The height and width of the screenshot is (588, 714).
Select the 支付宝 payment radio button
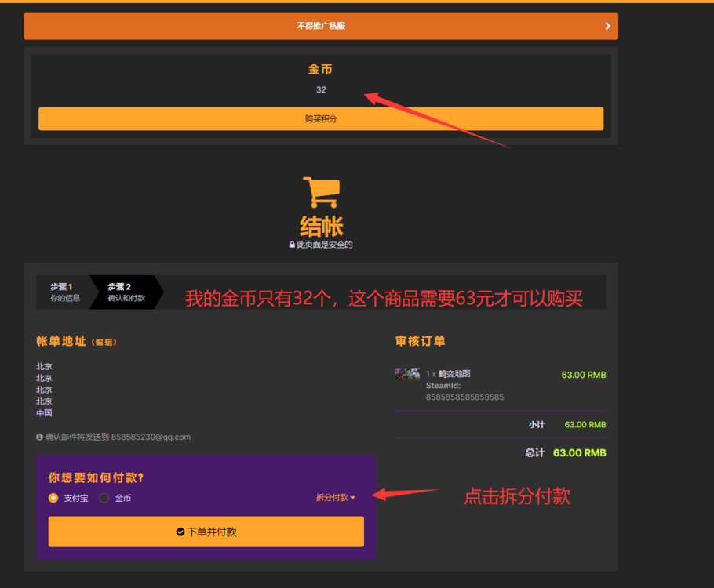(x=53, y=498)
